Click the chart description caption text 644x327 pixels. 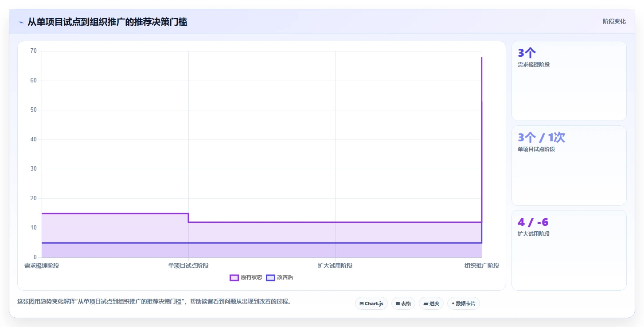tap(154, 302)
